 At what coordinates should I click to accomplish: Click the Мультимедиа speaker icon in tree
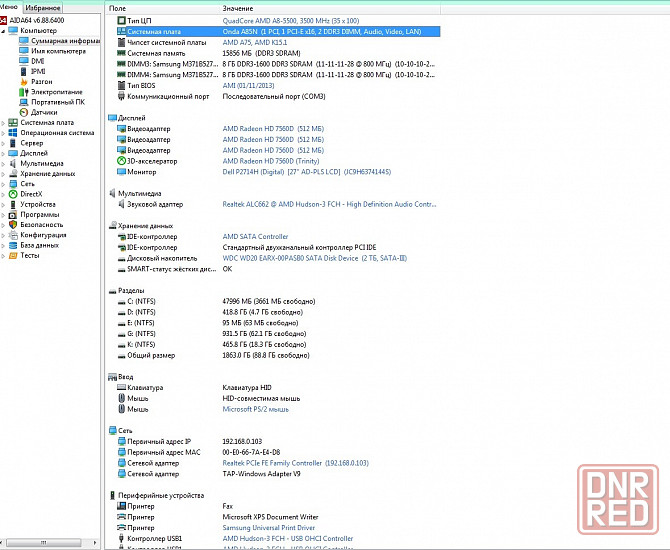point(13,163)
